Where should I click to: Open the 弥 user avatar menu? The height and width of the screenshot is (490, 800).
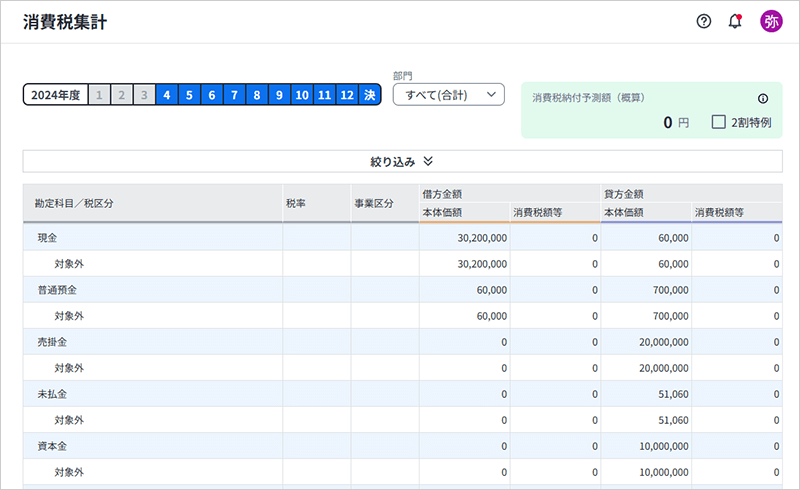771,21
